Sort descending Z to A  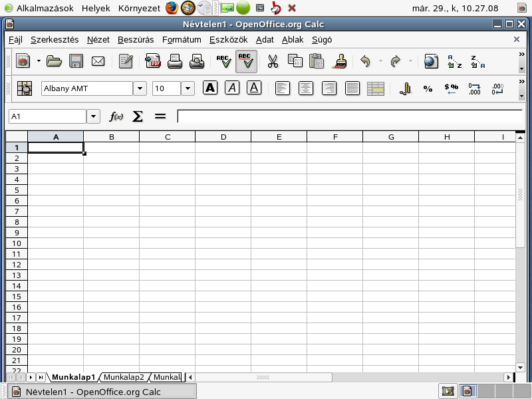point(477,61)
